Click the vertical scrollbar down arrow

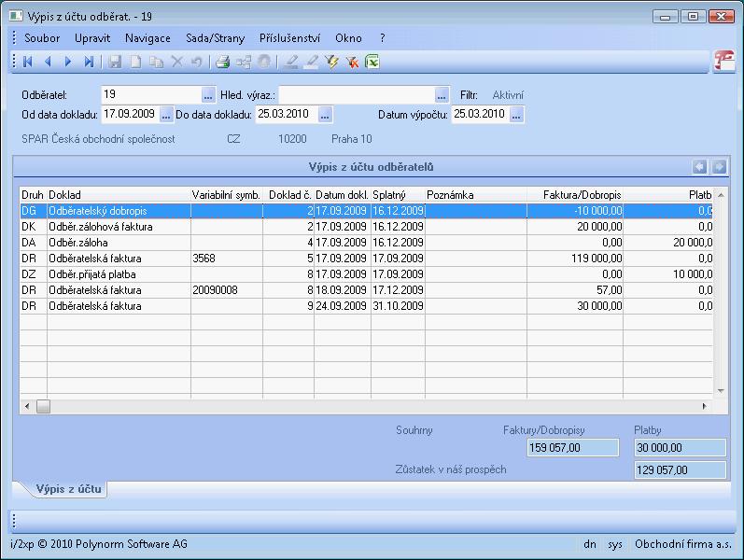pyautogui.click(x=721, y=391)
